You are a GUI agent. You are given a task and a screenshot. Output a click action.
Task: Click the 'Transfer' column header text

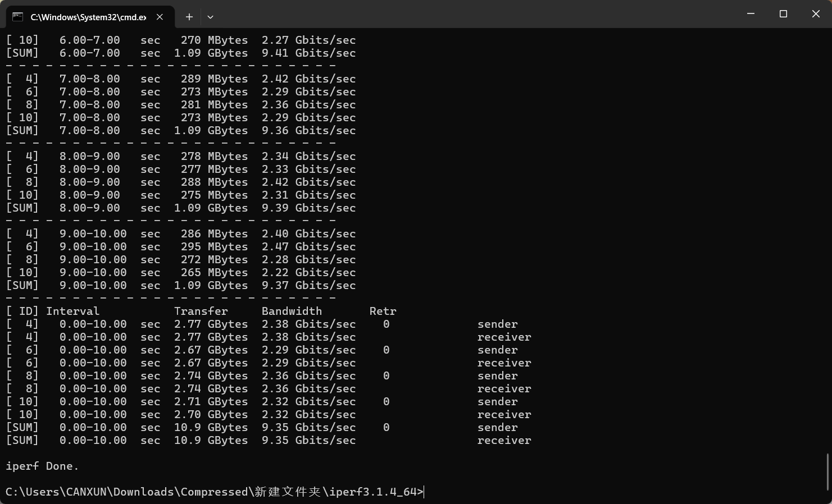pos(201,311)
